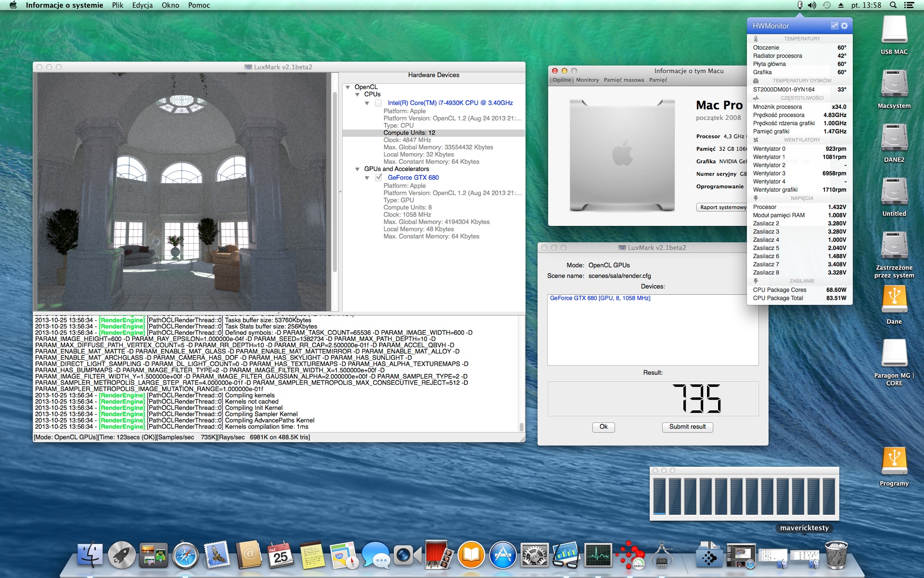The height and width of the screenshot is (578, 924).
Task: Open Safari from the Dock
Action: coord(185,555)
